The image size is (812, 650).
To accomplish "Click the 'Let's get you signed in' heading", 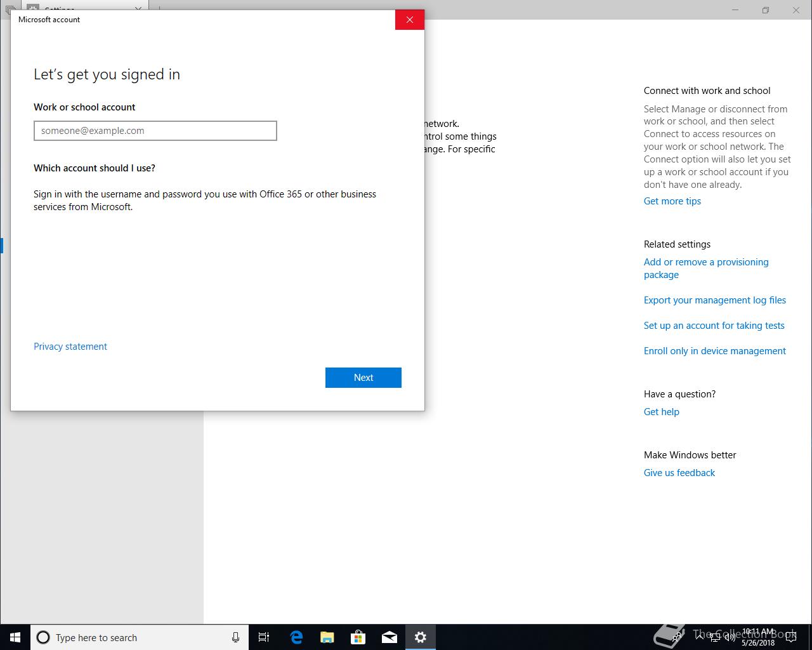I will (x=107, y=74).
